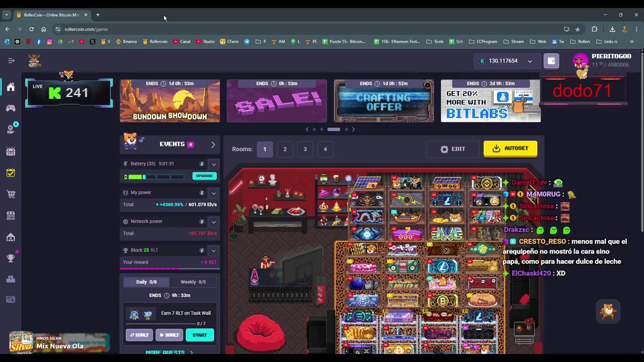
Task: Click the Instagram bookmark icon
Action: coord(49,41)
